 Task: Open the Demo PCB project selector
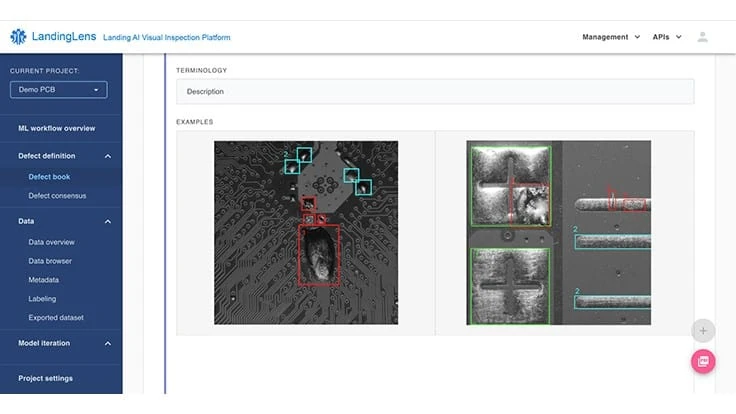click(58, 90)
